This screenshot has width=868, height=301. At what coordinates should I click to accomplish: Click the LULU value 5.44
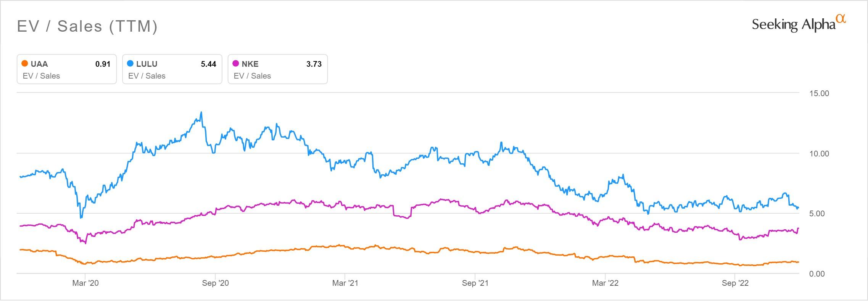pyautogui.click(x=208, y=64)
